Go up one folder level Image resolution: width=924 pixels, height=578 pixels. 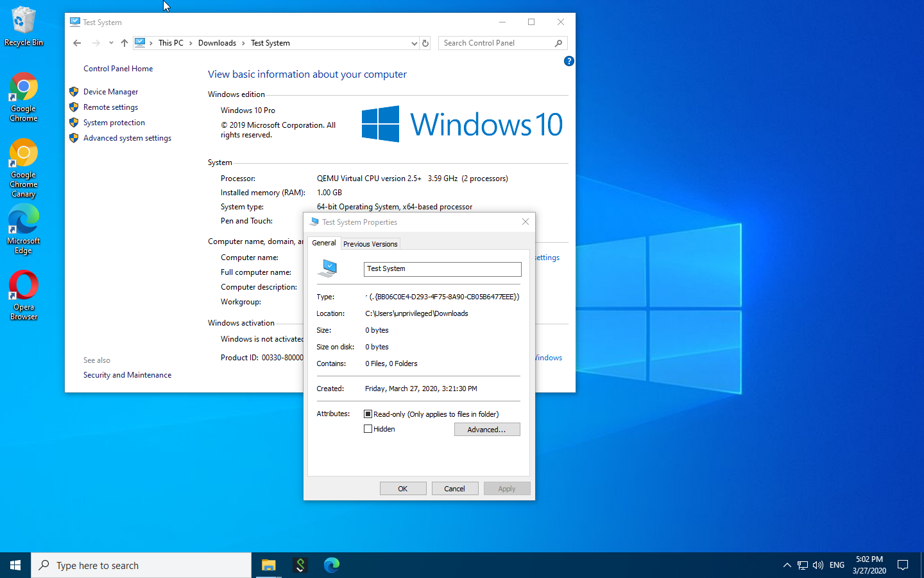point(124,43)
